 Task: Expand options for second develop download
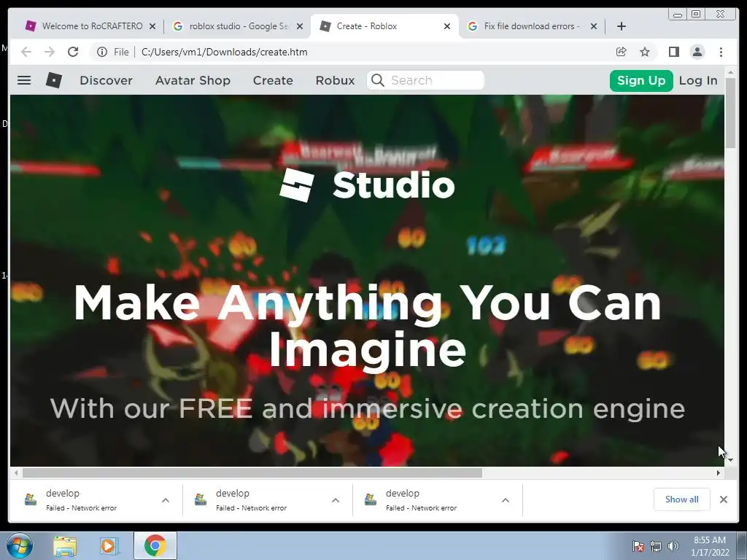pos(336,500)
